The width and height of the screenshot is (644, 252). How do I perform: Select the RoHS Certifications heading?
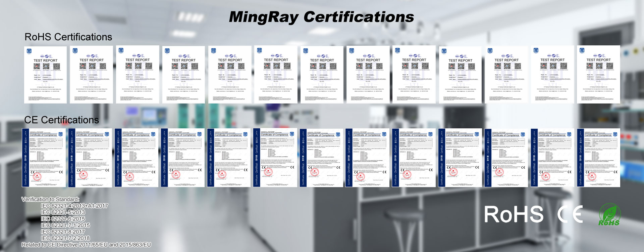(68, 37)
